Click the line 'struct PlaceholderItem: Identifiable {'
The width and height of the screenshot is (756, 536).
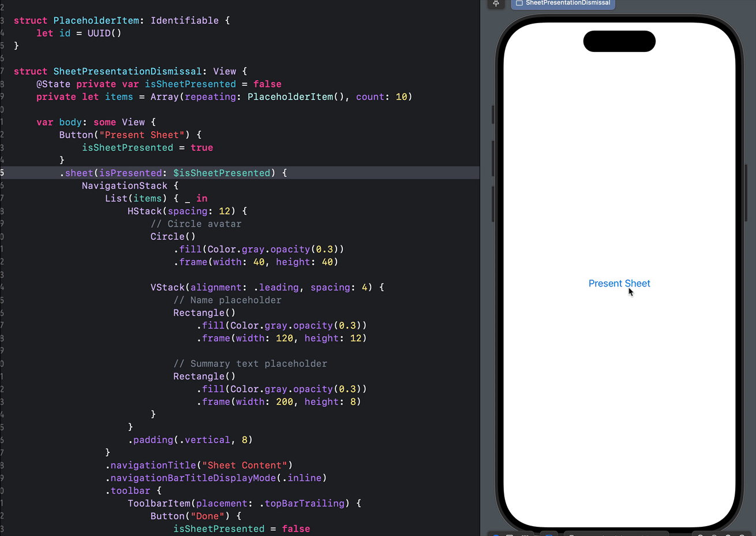tap(122, 20)
